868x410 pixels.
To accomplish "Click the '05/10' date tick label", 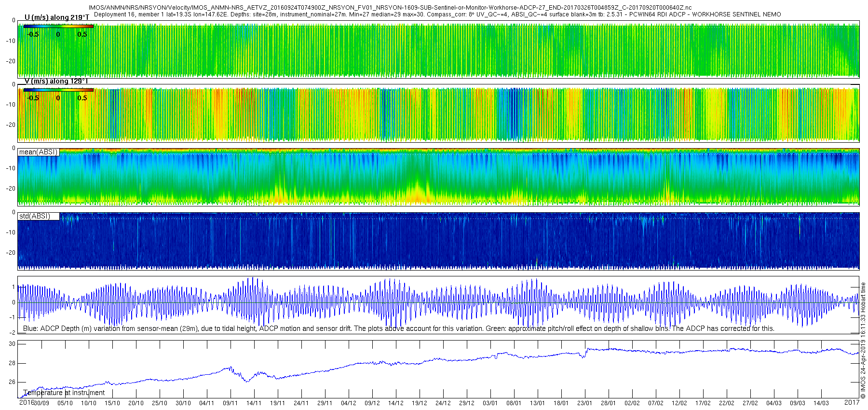I will click(65, 403).
